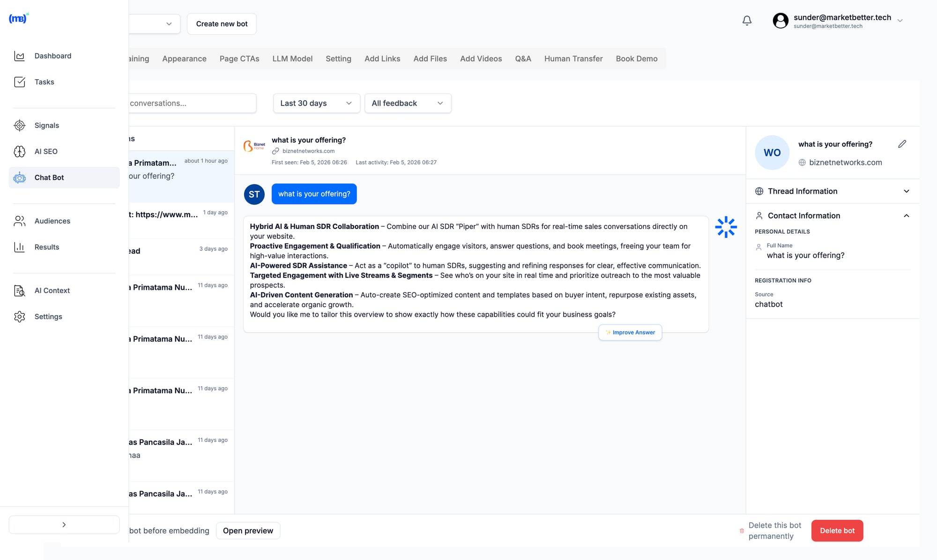Edit the contact name with the pencil icon
Viewport: 937px width, 560px height.
[x=902, y=144]
